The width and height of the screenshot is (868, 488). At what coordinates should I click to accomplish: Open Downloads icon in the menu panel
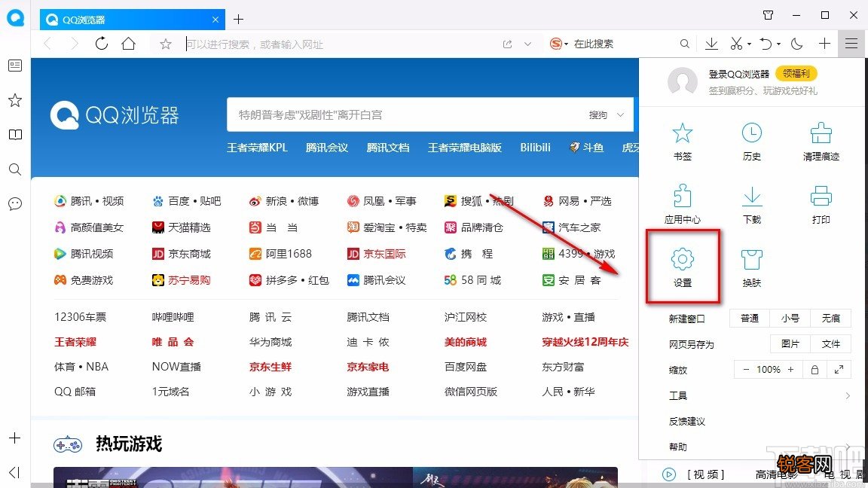[x=752, y=197]
